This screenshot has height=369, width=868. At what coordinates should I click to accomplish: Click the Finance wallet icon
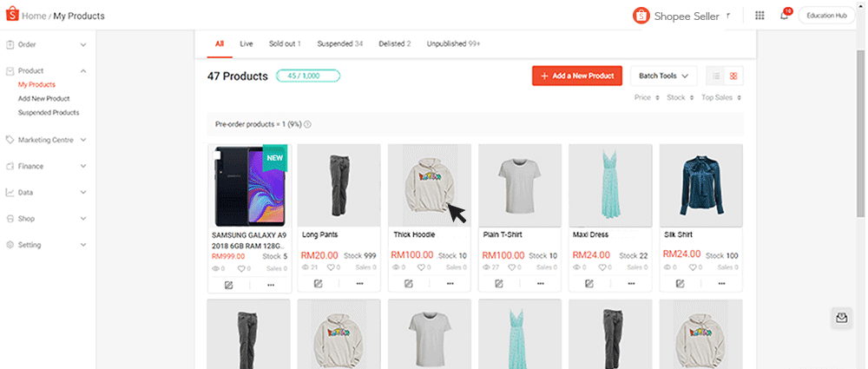coord(10,166)
